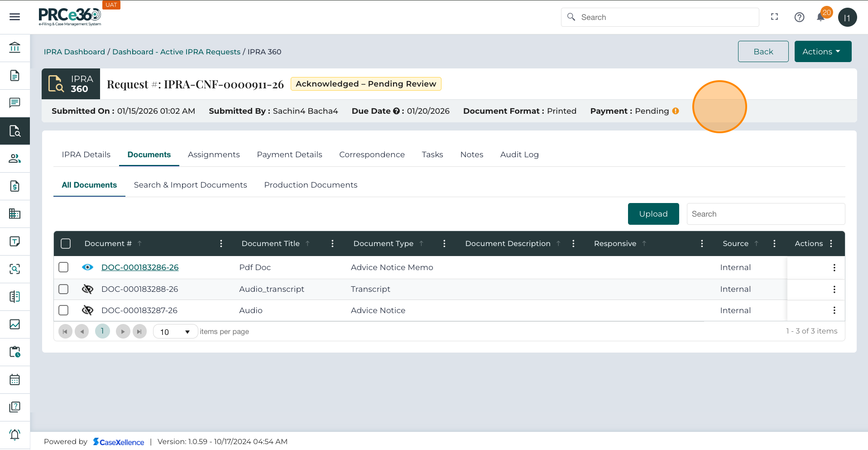Open the help question mark icon
The image size is (868, 450).
(x=799, y=17)
